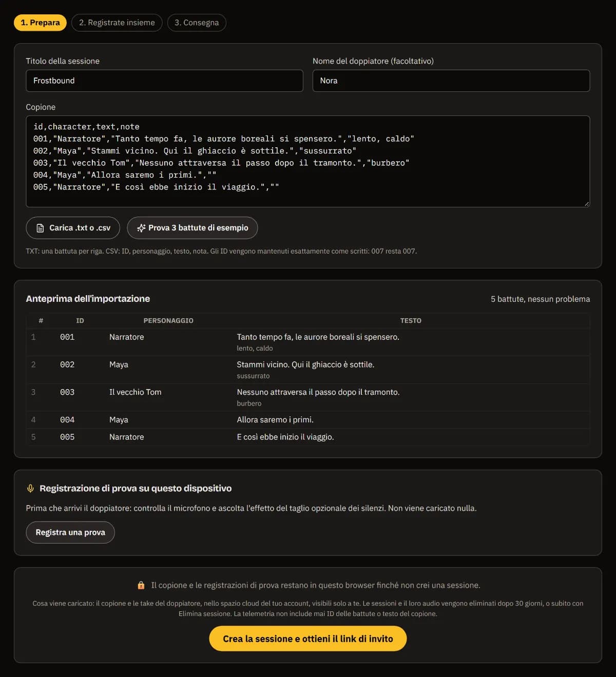This screenshot has height=677, width=616.
Task: Click the lock icon in privacy notice
Action: (x=141, y=585)
